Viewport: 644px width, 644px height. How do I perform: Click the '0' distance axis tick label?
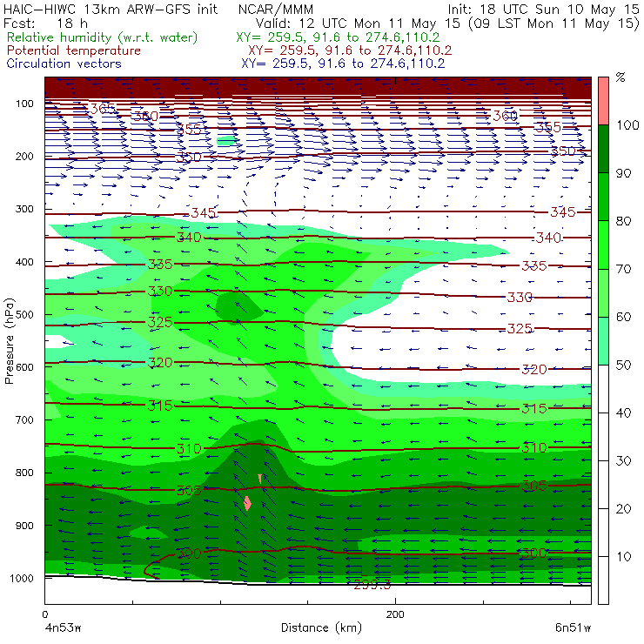[x=44, y=614]
